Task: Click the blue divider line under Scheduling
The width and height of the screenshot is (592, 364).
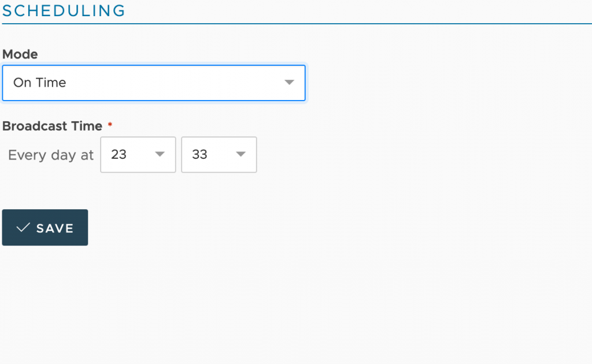Action: pos(297,24)
